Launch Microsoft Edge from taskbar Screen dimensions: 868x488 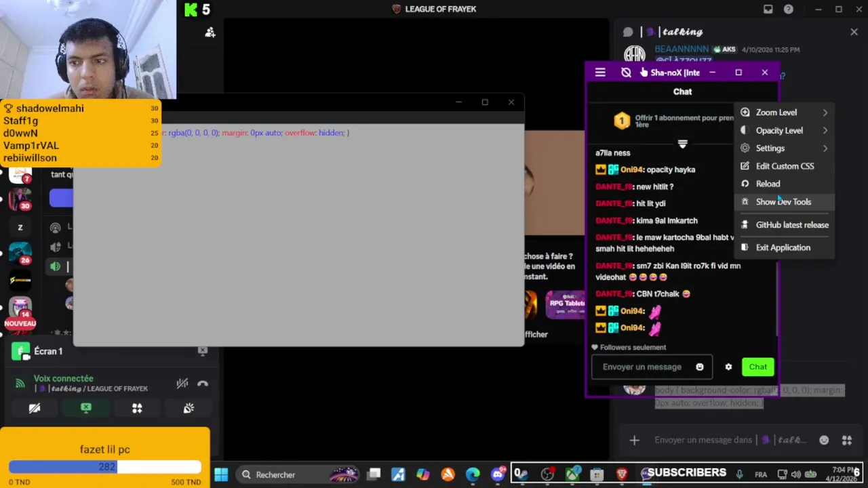pos(473,474)
